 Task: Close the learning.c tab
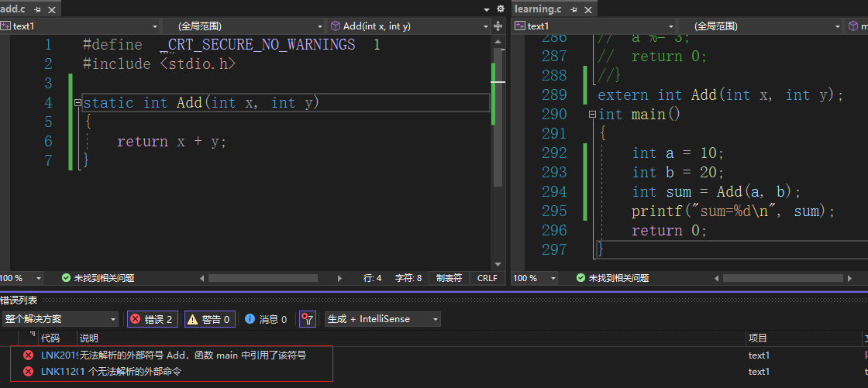tap(588, 9)
